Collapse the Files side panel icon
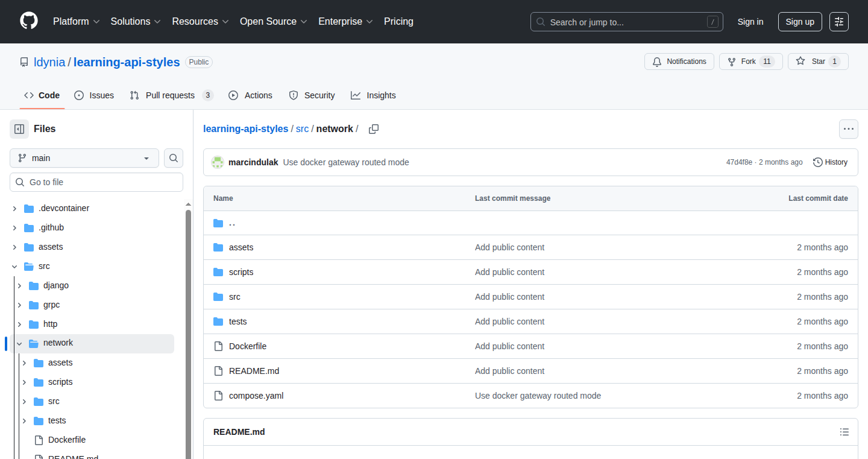868x459 pixels. (x=19, y=129)
